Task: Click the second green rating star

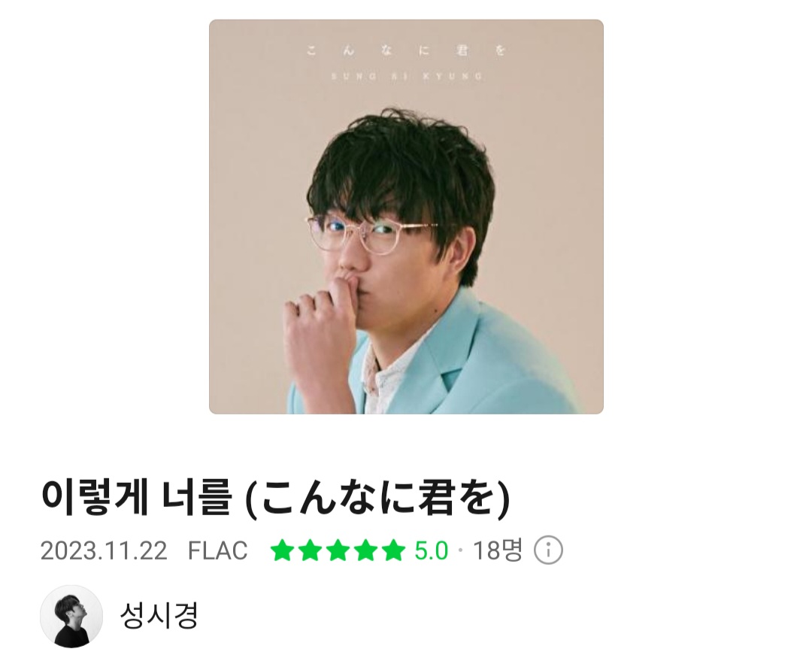Action: tap(311, 550)
